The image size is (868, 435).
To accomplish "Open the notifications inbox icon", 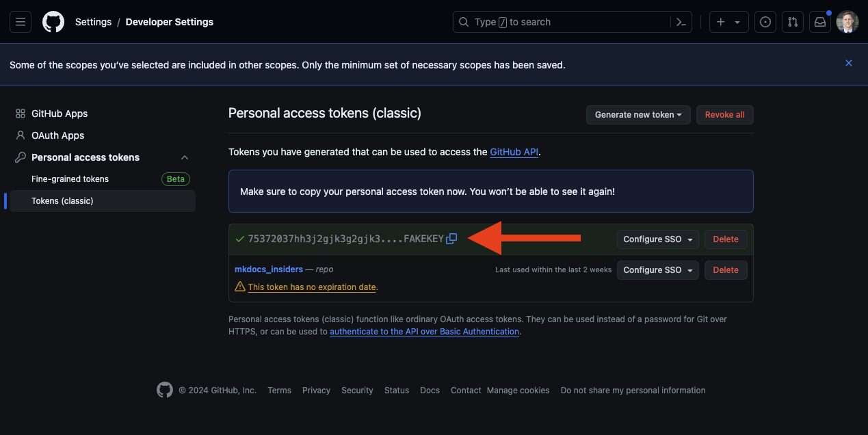I will pyautogui.click(x=819, y=22).
